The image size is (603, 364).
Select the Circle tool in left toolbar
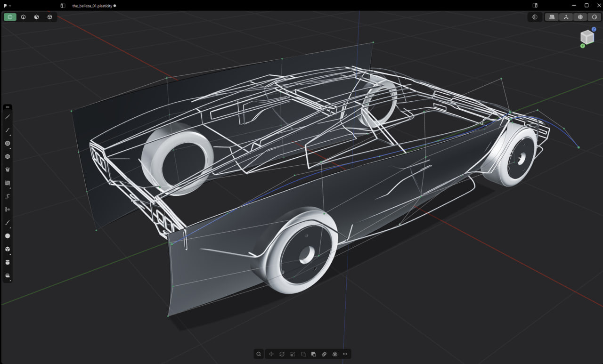[8, 143]
